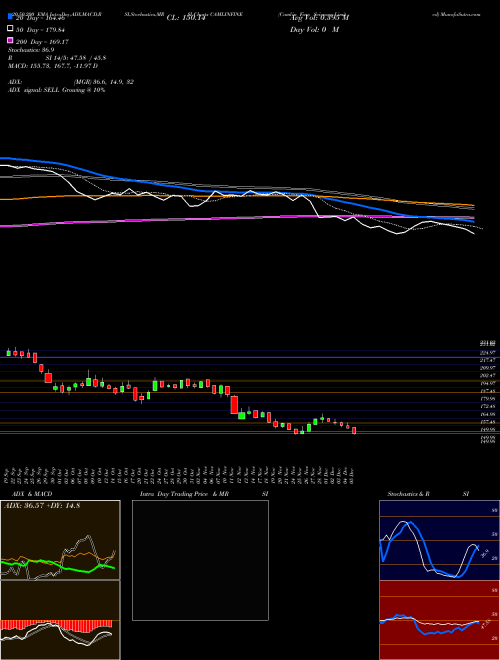Click the white 50 Day EMA legend swatch

[10, 29]
